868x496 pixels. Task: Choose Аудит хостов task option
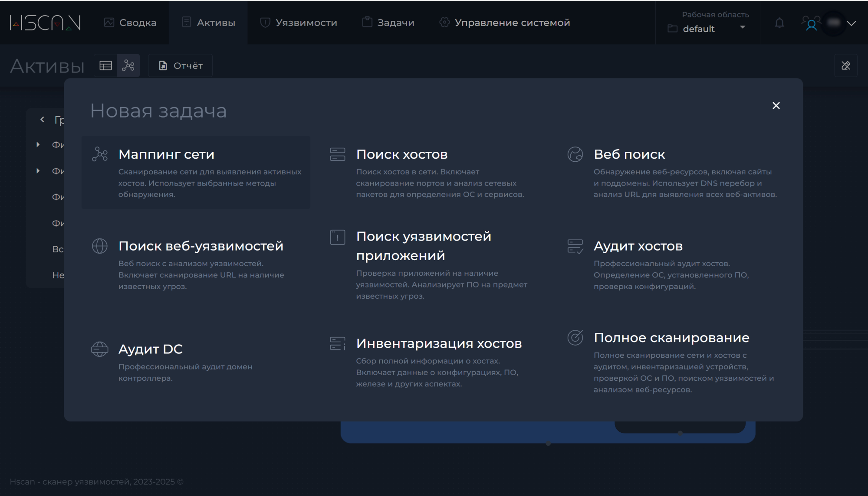click(x=638, y=246)
